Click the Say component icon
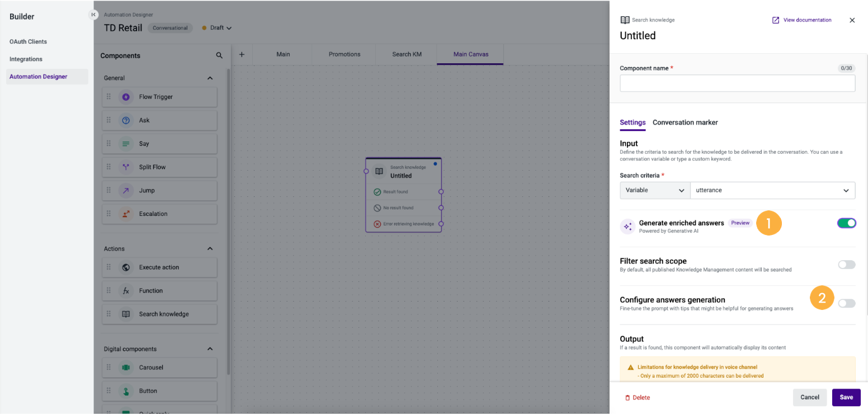 coord(126,144)
